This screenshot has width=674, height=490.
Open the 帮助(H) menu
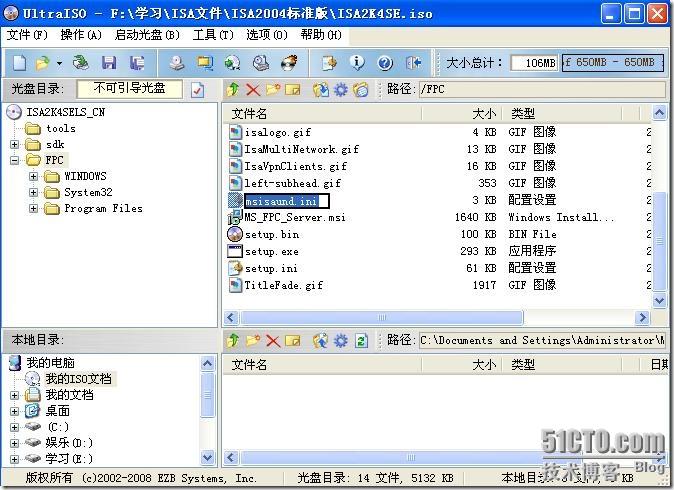[x=321, y=35]
